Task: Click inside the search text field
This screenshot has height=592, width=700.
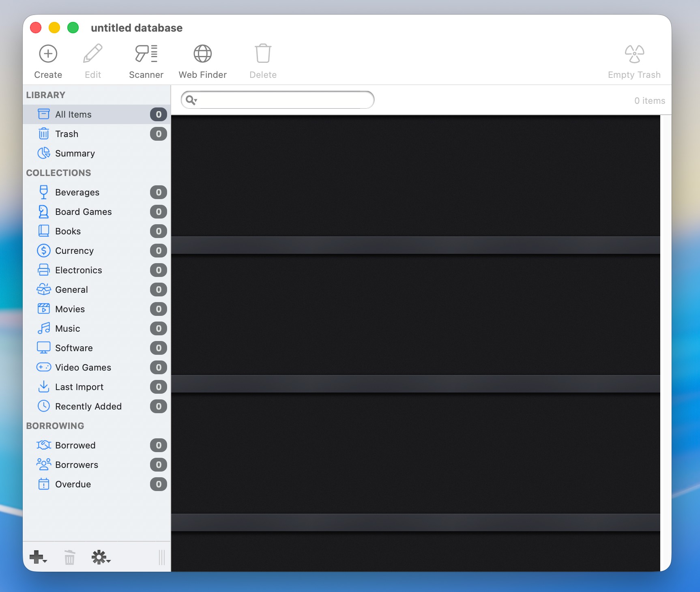Action: tap(284, 100)
